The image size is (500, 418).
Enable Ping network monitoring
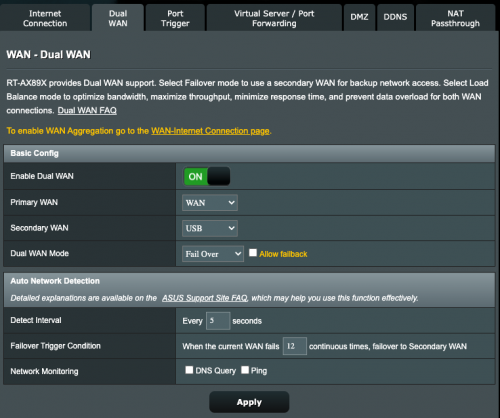[x=245, y=370]
